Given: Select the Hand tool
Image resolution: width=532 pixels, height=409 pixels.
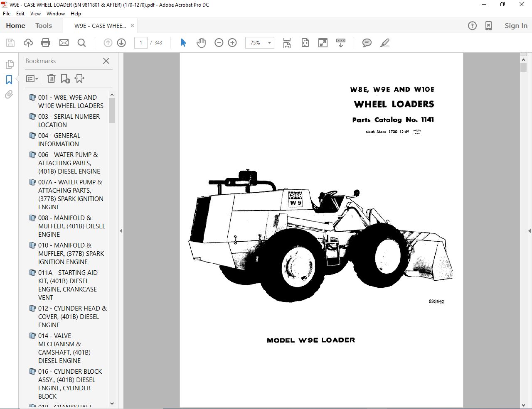Looking at the screenshot, I should point(201,42).
